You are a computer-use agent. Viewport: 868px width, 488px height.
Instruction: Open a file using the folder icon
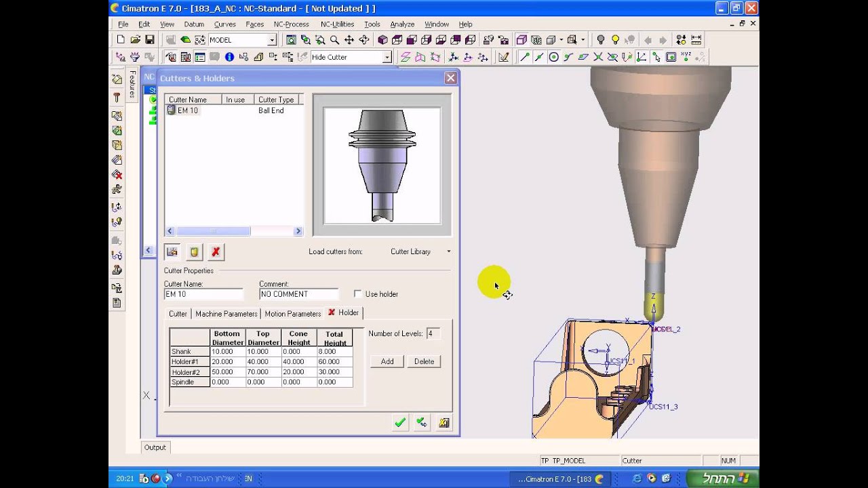[135, 40]
